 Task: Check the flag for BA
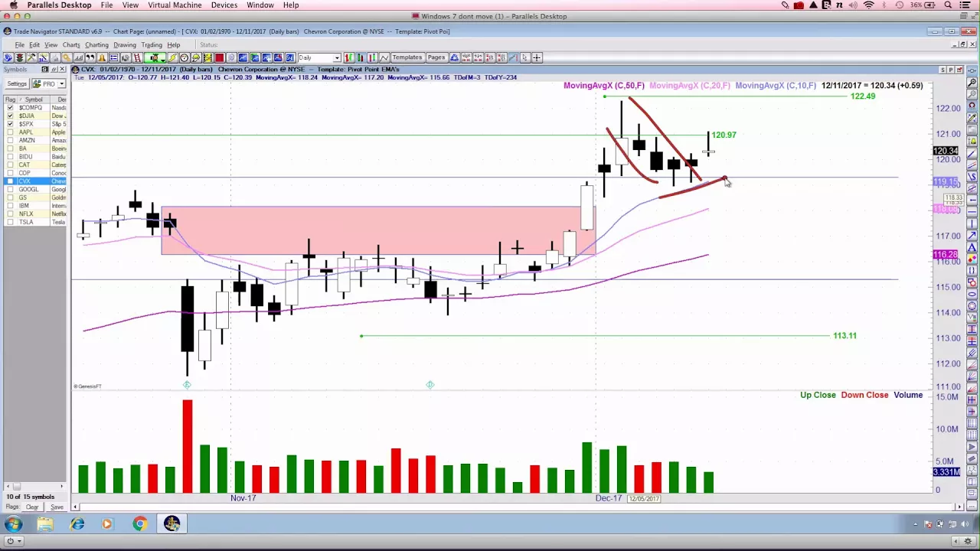[10, 148]
